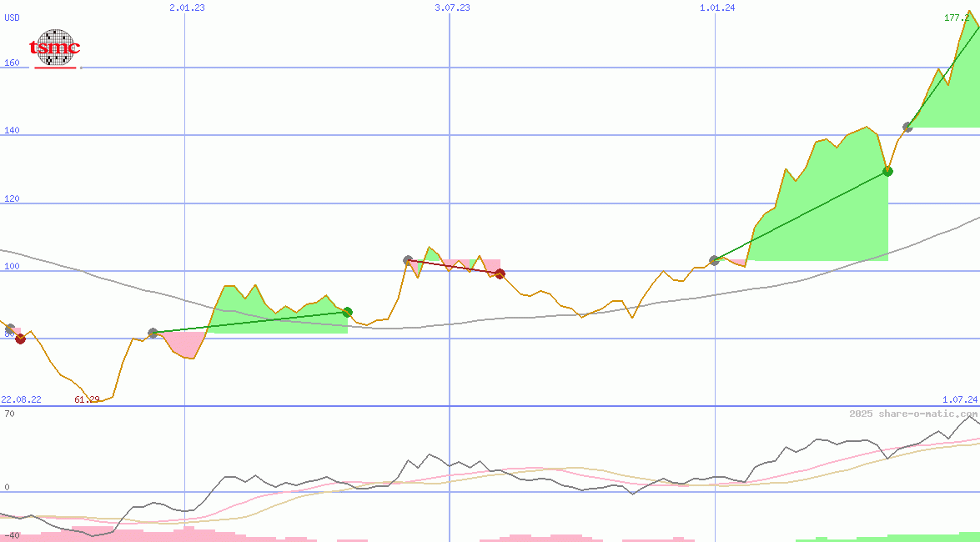
Task: Click the 61.29 low price label
Action: coord(87,399)
